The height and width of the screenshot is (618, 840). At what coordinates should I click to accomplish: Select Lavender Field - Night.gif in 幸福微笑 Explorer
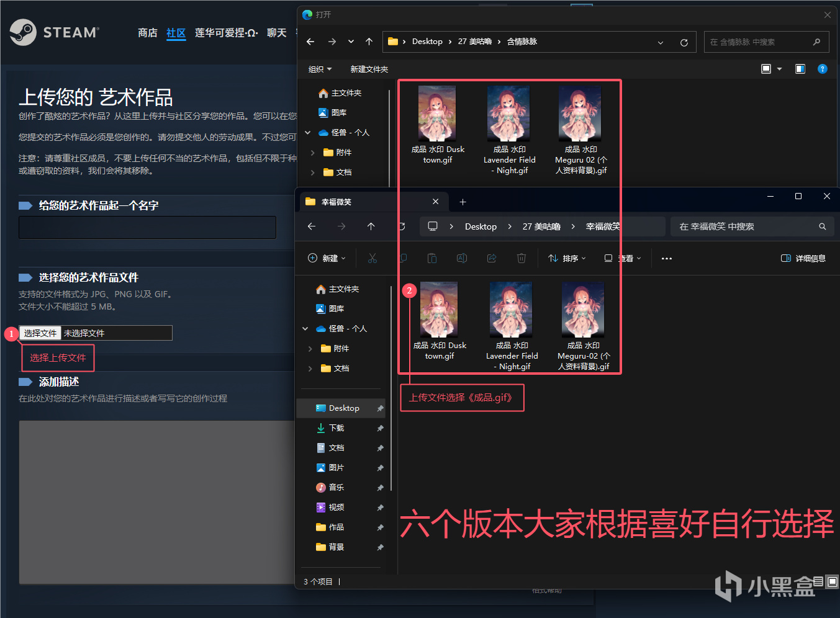[512, 327]
